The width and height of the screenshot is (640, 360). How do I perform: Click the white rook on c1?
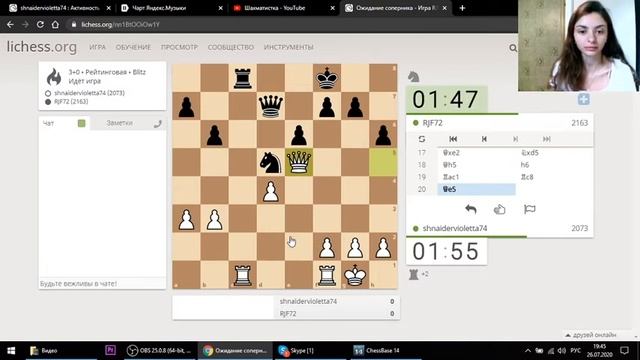pyautogui.click(x=242, y=275)
